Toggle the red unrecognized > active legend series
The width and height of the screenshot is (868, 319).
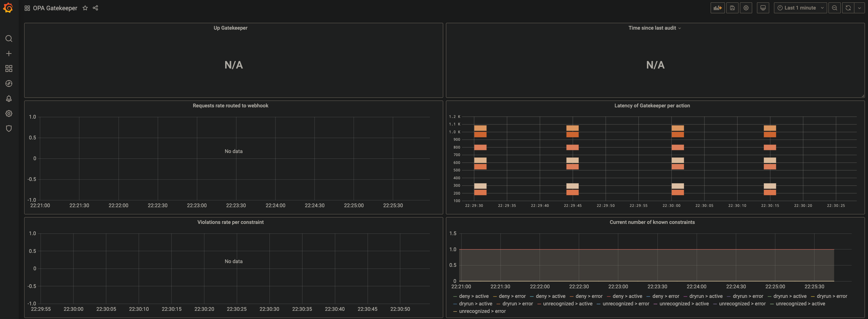(x=568, y=304)
